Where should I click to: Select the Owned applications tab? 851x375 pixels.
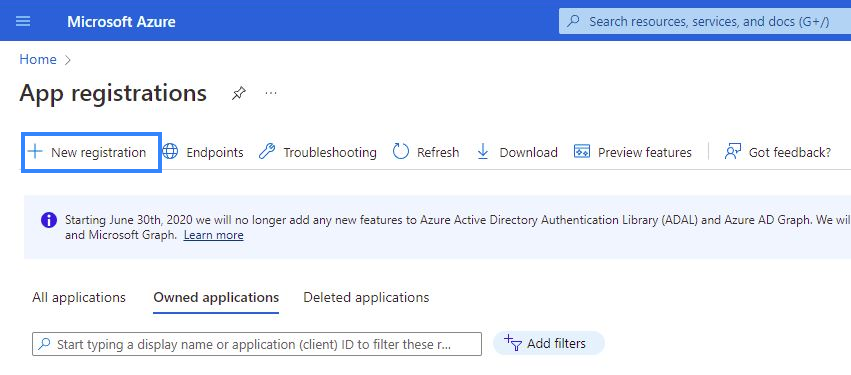point(216,297)
